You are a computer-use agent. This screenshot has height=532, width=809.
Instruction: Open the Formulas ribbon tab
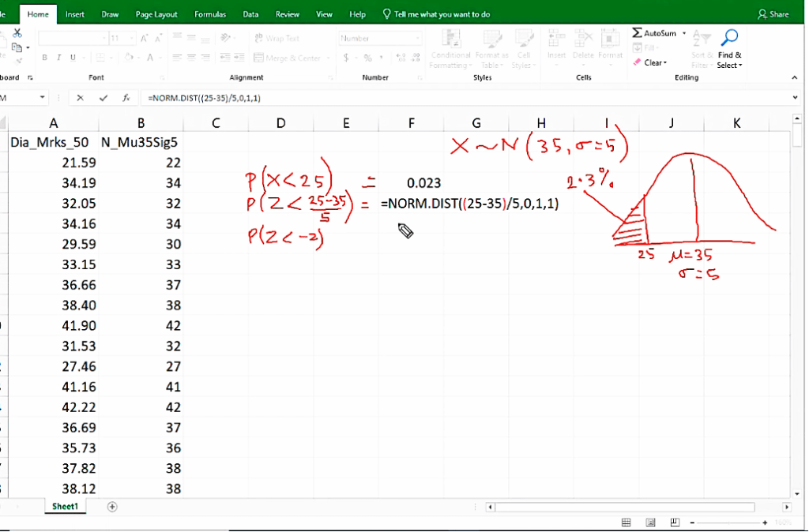tap(209, 14)
